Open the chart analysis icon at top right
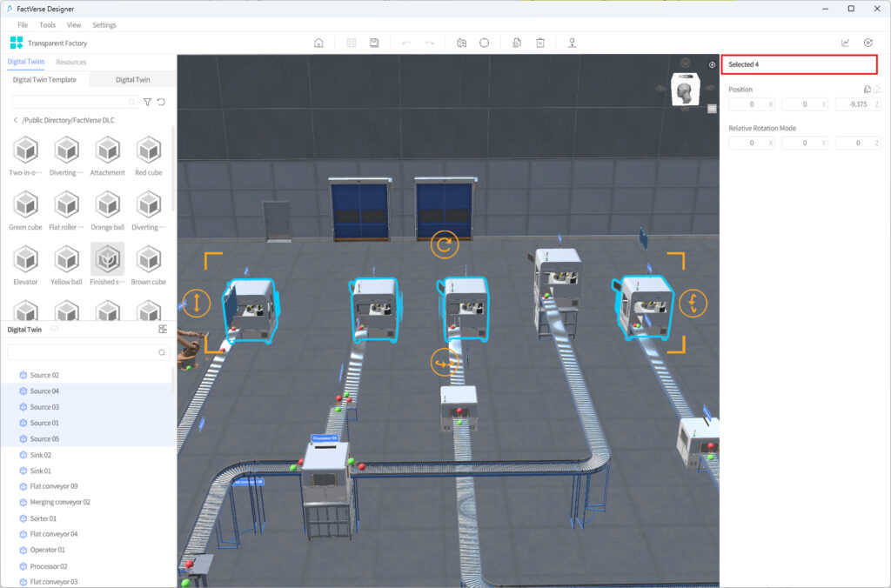Viewport: 891px width, 588px height. (846, 43)
